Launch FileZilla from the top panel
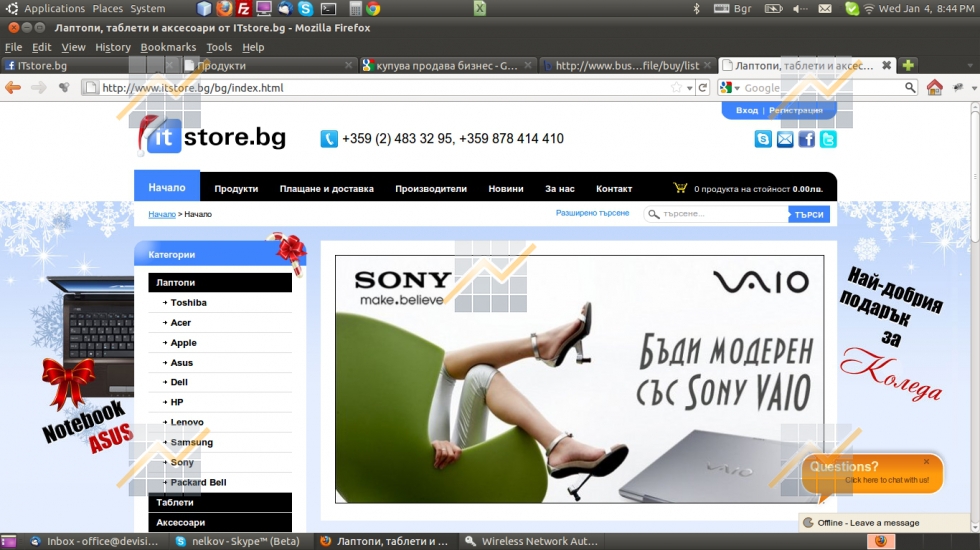The width and height of the screenshot is (980, 550). 244,8
